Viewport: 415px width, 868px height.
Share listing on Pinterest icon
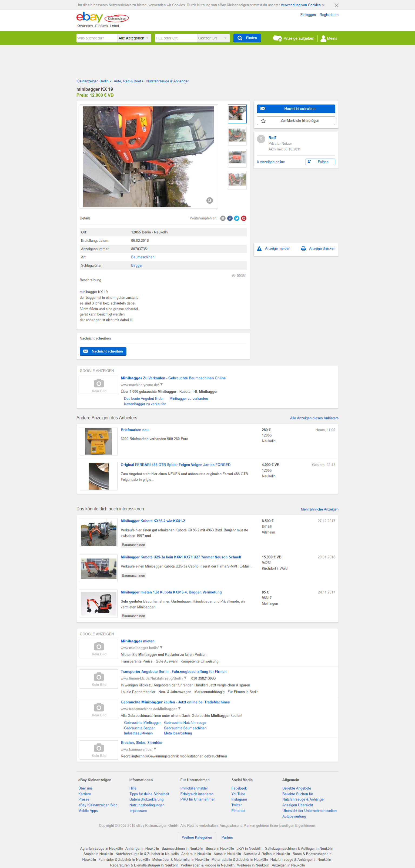(x=243, y=218)
